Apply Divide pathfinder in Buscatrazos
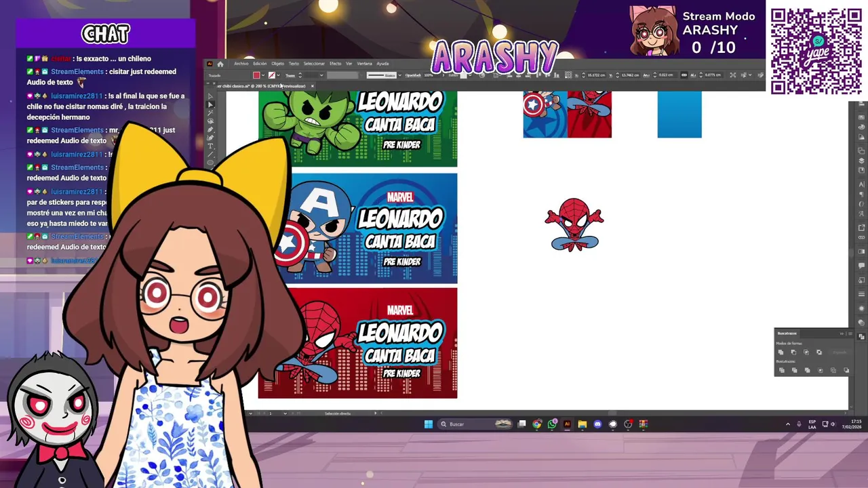The height and width of the screenshot is (488, 868). coord(782,370)
